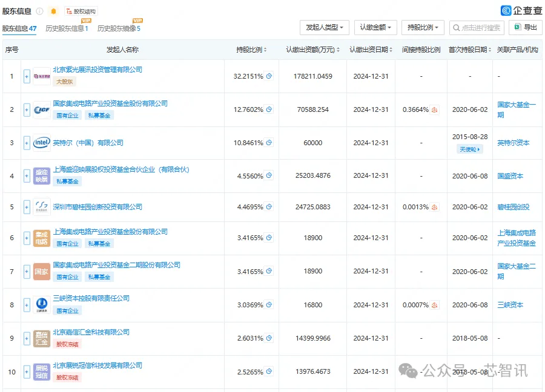Open the 股权结构 equity structure chart
Screen dimensions: 545x392
[81, 11]
